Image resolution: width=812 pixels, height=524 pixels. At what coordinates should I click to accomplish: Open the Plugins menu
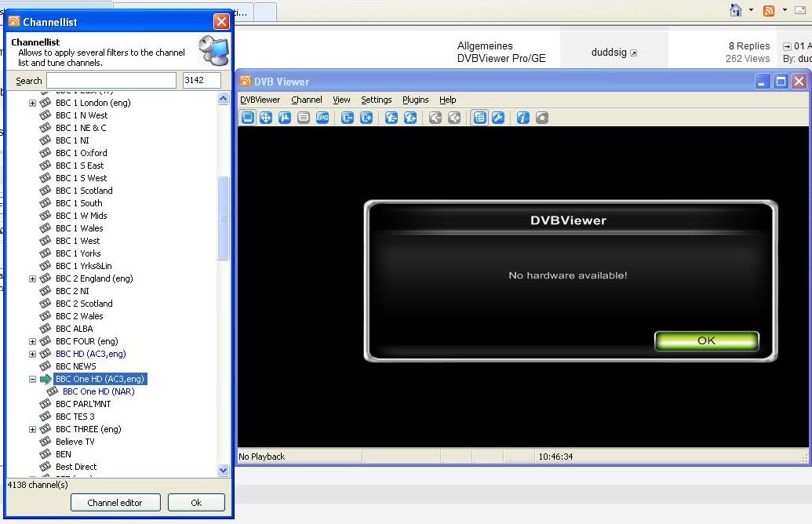coord(415,100)
